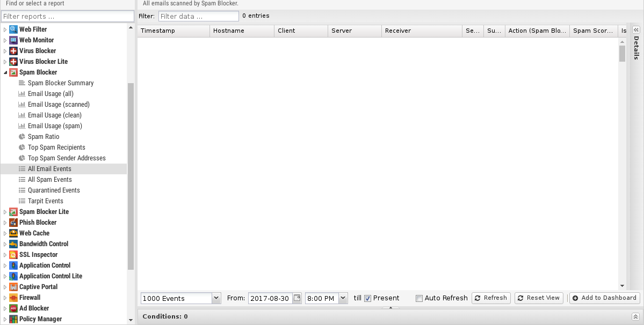Click the Filter data input field
Viewport: 644px width, 325px height.
point(198,16)
